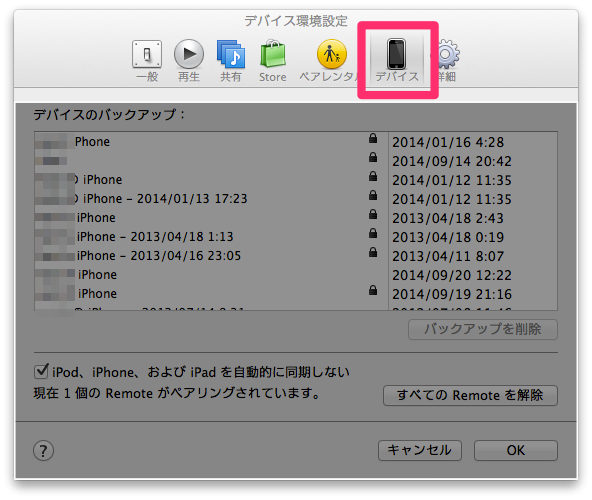This screenshot has width=592, height=500.
Task: Click the date cell 2013/04/18 0:19
Action: (448, 237)
